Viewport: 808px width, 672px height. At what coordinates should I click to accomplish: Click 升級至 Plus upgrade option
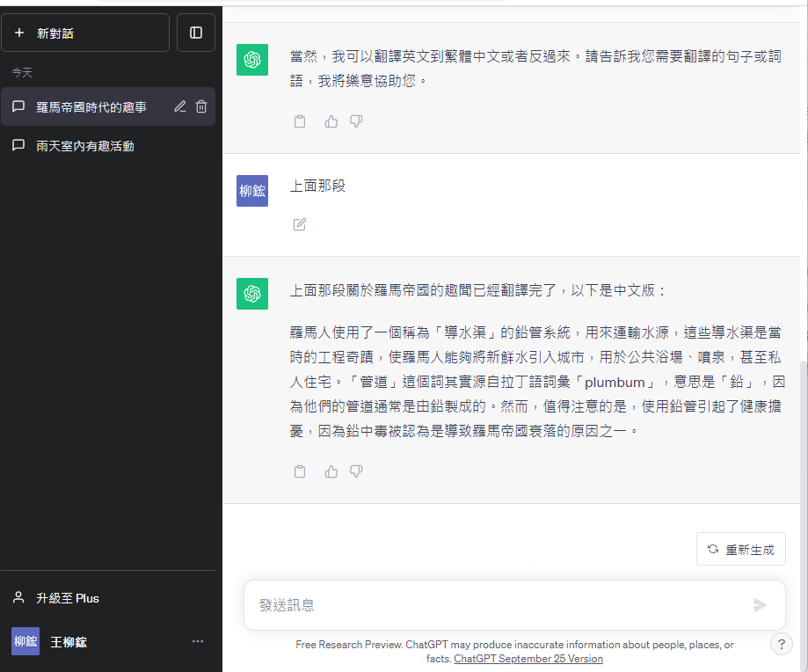[x=108, y=598]
